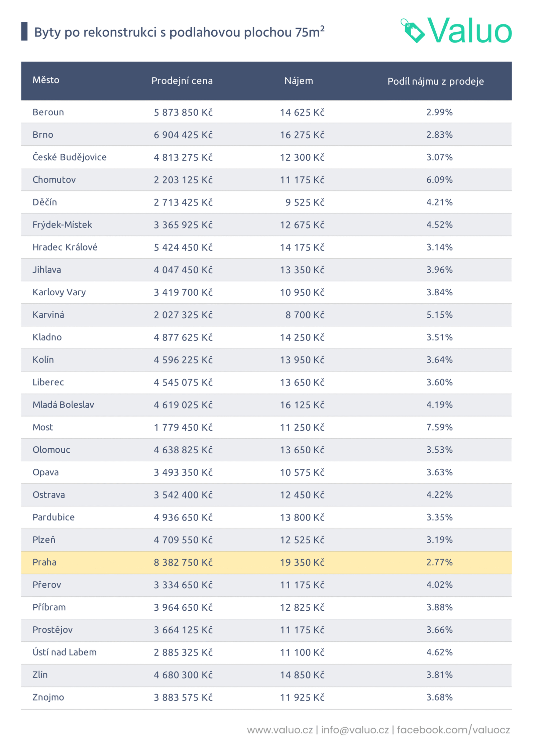The image size is (535, 756).
Task: Select the highlighted Praha city name
Action: (x=44, y=562)
